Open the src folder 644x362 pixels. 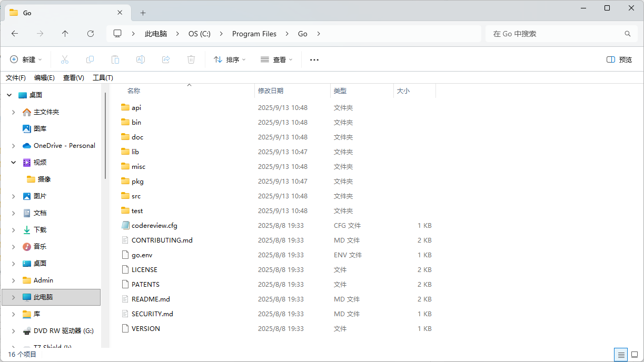click(x=135, y=196)
